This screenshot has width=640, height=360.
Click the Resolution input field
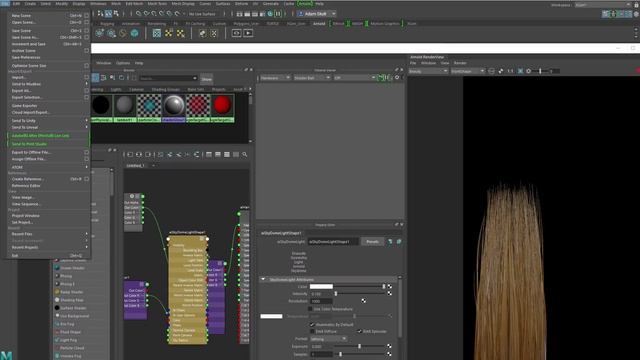pyautogui.click(x=321, y=301)
